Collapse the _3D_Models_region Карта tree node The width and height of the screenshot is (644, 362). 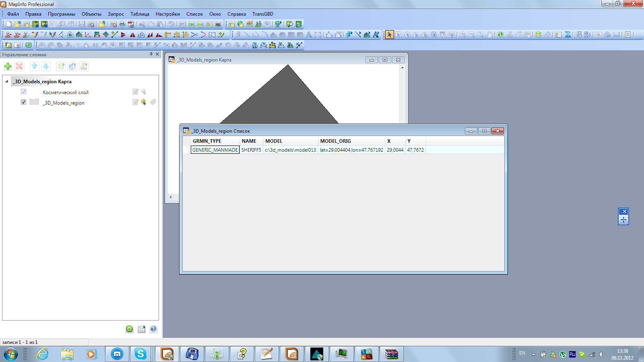7,81
